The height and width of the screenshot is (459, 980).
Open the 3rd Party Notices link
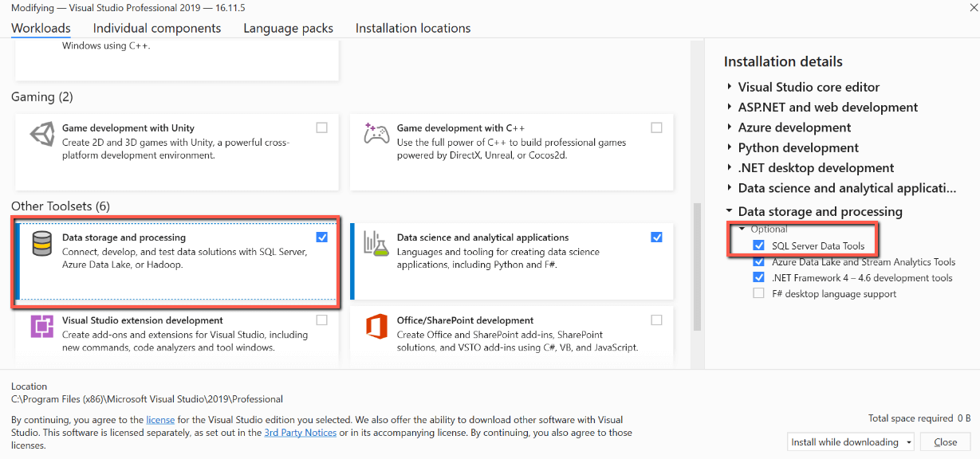tap(300, 433)
